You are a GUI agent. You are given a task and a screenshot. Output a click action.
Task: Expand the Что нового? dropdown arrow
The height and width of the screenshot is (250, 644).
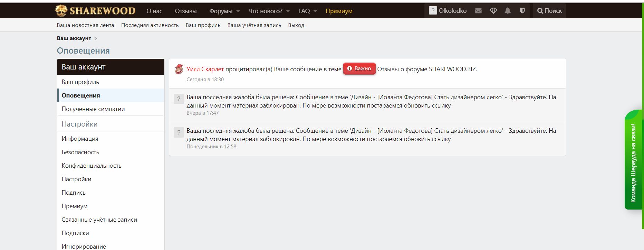(288, 11)
